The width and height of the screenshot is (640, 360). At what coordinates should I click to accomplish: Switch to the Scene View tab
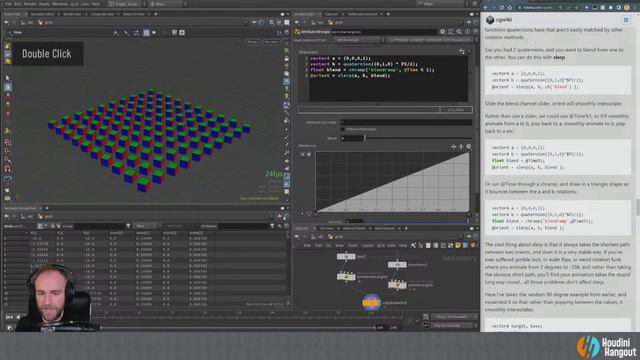(x=13, y=14)
